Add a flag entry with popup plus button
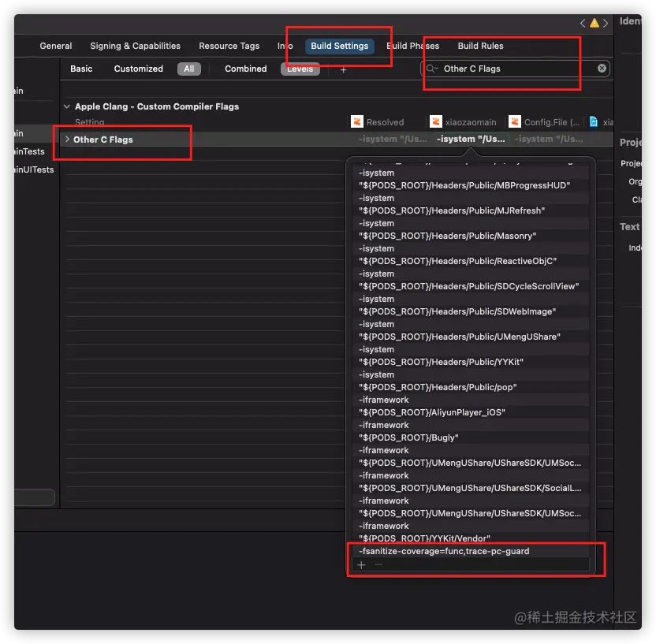This screenshot has width=656, height=644. point(361,565)
